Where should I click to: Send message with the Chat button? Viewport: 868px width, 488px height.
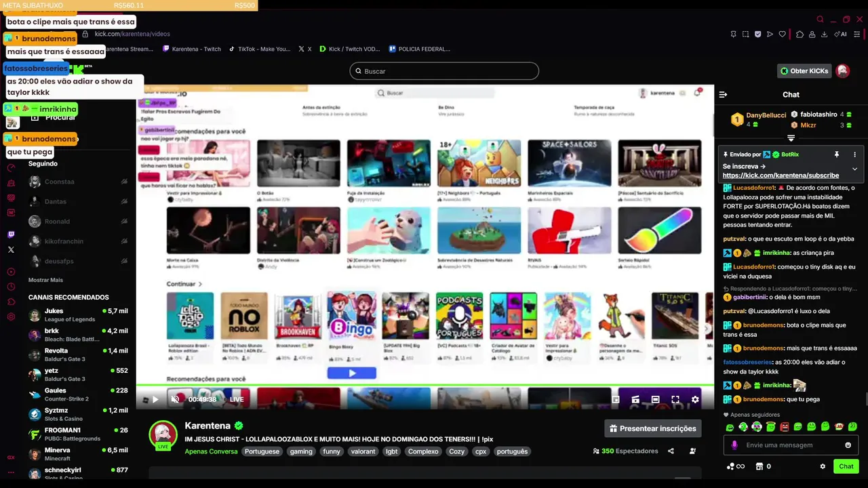[846, 466]
